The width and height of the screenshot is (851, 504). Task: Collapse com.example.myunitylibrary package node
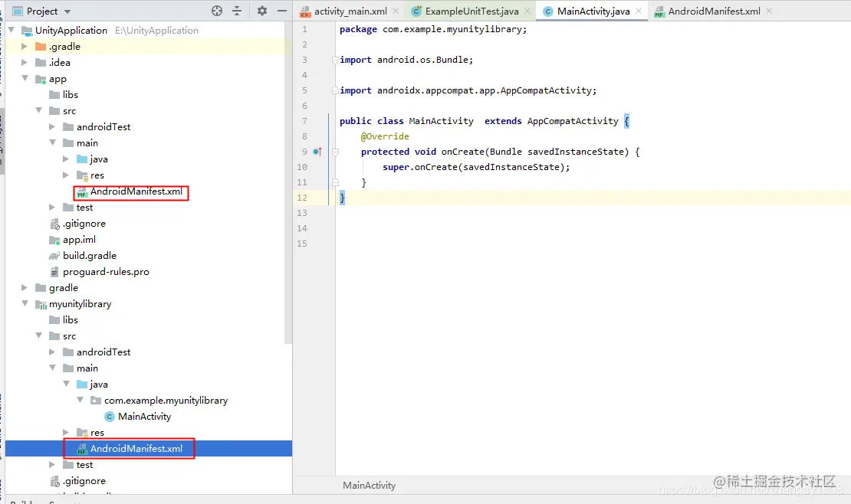[80, 399]
